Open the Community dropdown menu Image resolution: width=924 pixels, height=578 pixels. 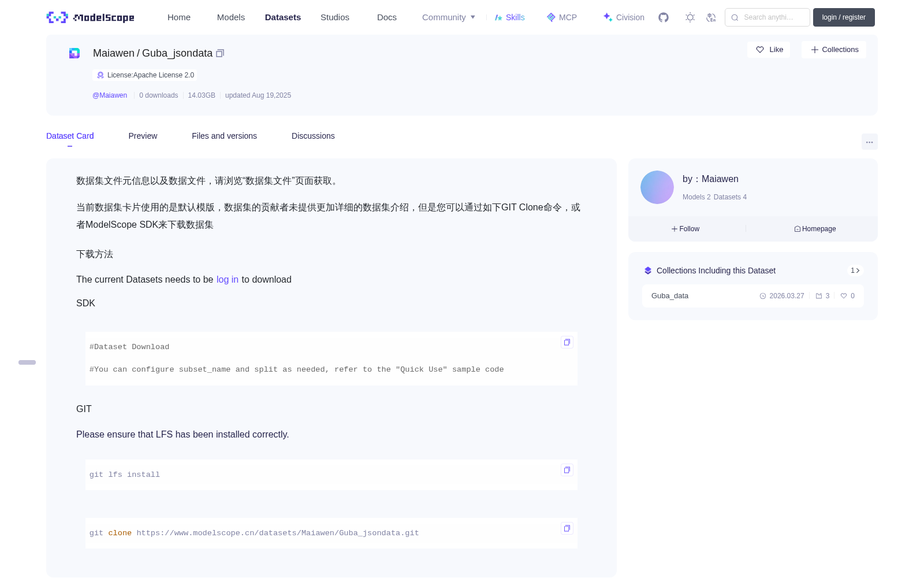[449, 17]
